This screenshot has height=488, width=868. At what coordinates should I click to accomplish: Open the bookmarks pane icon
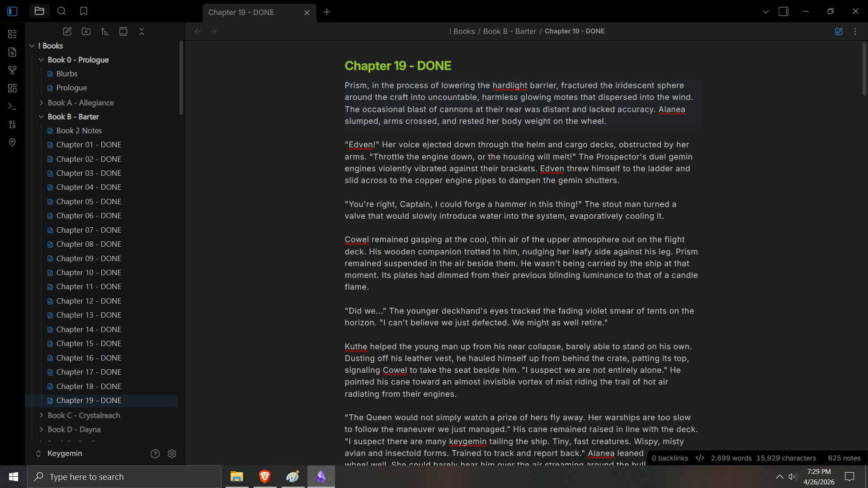click(84, 11)
